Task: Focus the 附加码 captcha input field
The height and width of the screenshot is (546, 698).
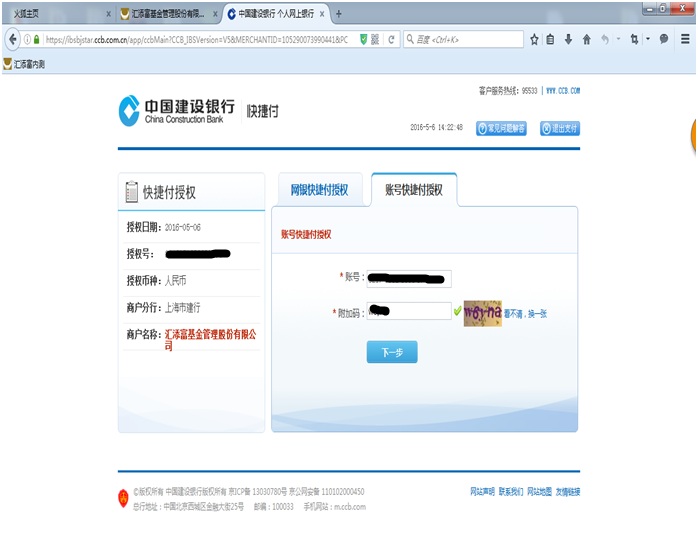Action: pos(407,312)
